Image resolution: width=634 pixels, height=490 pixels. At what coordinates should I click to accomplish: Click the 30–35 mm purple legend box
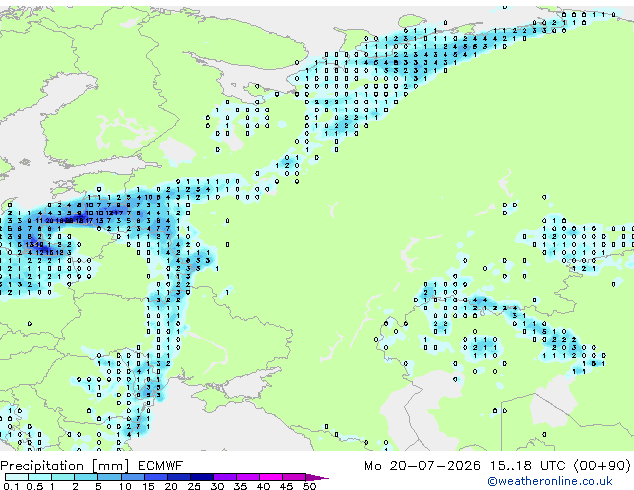point(225,477)
